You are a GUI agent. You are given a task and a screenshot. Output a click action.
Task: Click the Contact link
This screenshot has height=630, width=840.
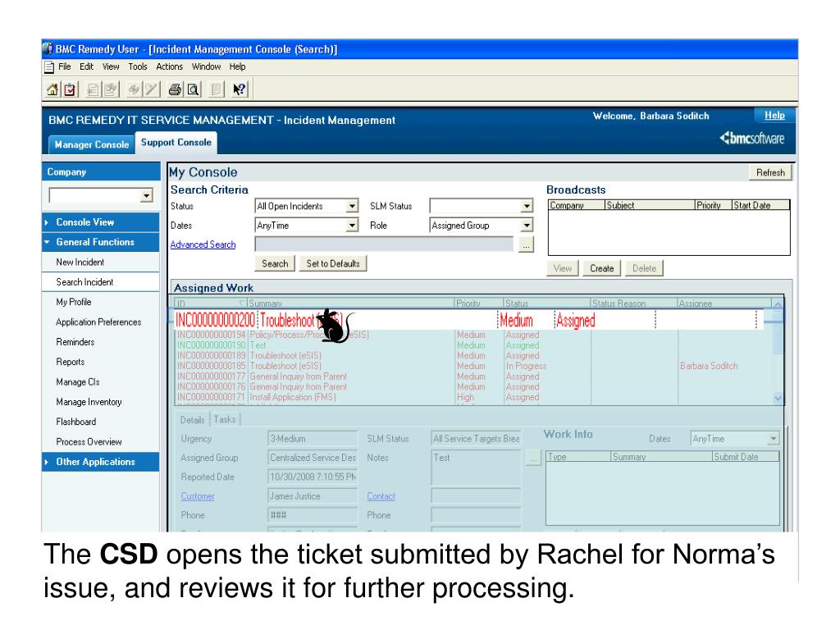381,496
